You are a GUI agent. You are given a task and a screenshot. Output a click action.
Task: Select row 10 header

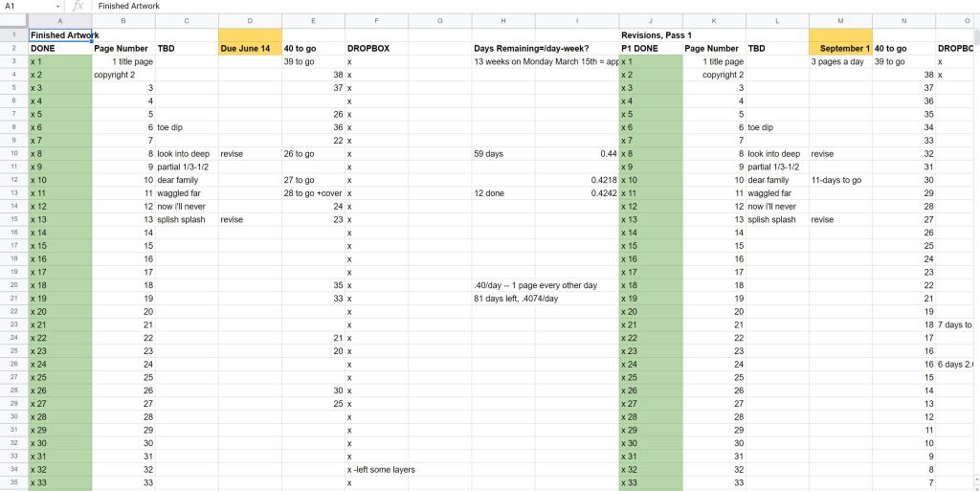[13, 153]
